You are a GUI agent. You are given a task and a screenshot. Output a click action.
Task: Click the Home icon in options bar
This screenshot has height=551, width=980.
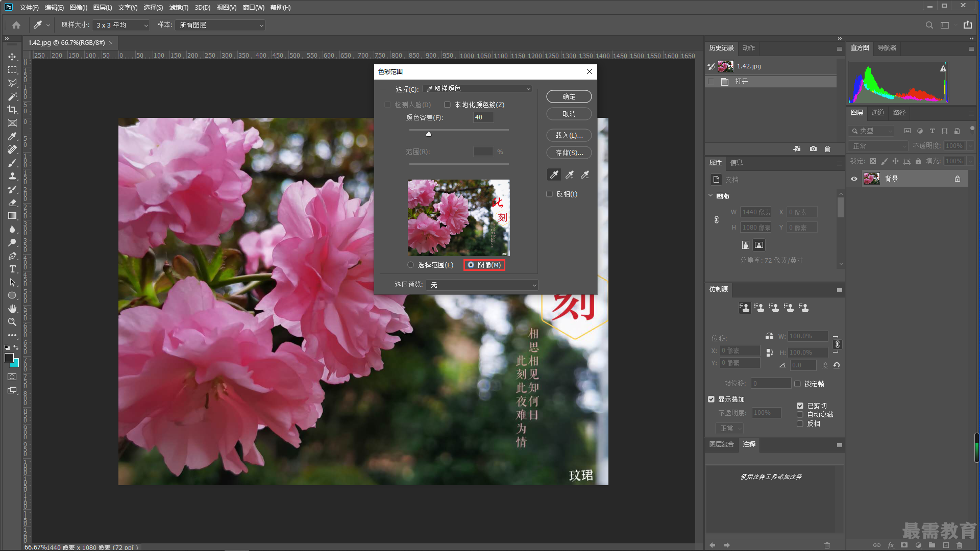pyautogui.click(x=16, y=25)
